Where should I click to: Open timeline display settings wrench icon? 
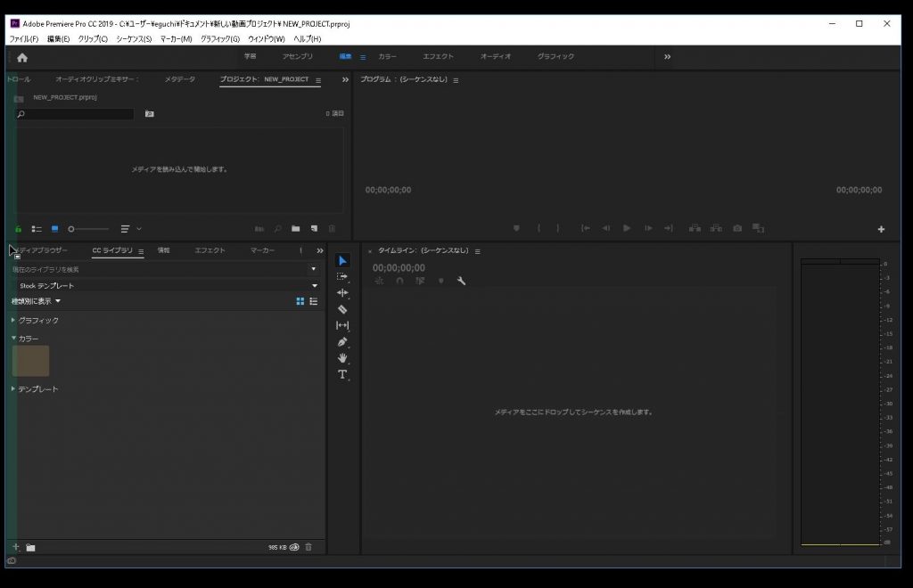tap(461, 281)
